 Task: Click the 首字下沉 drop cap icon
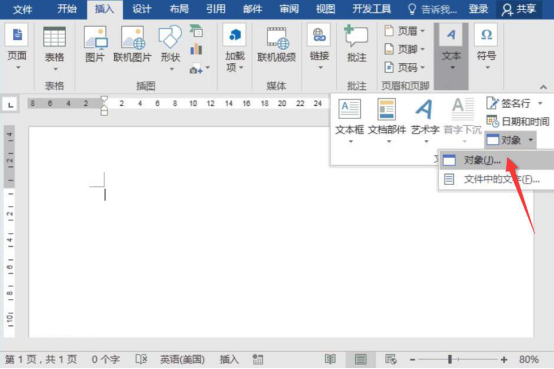coord(462,121)
